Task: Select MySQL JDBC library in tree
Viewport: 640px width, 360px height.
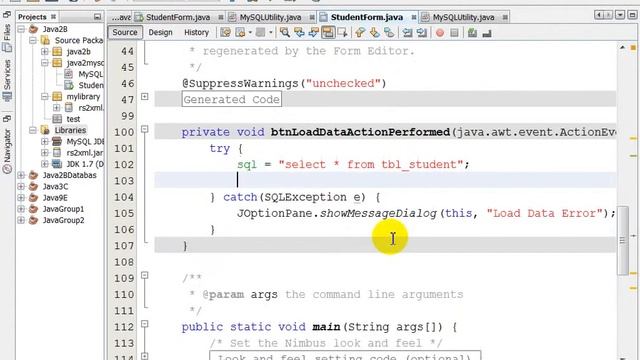Action: [85, 142]
